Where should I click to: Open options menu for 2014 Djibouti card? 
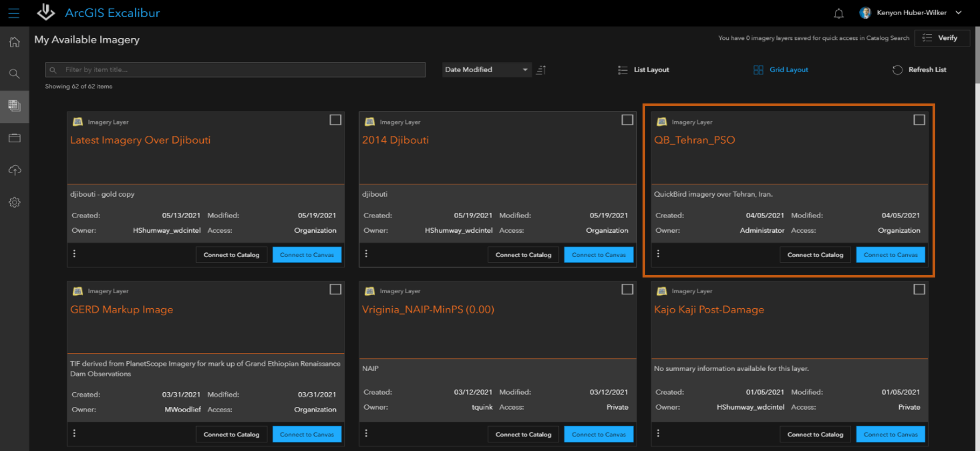pos(366,254)
